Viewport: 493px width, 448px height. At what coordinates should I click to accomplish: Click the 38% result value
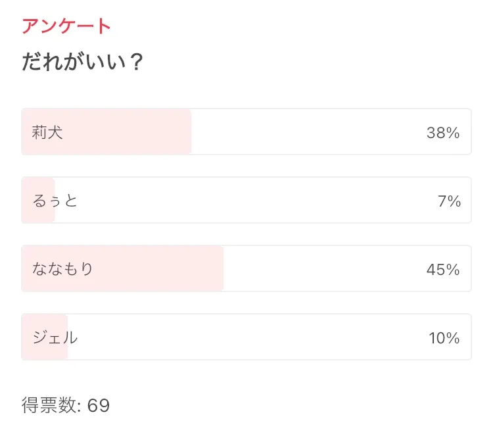(442, 133)
